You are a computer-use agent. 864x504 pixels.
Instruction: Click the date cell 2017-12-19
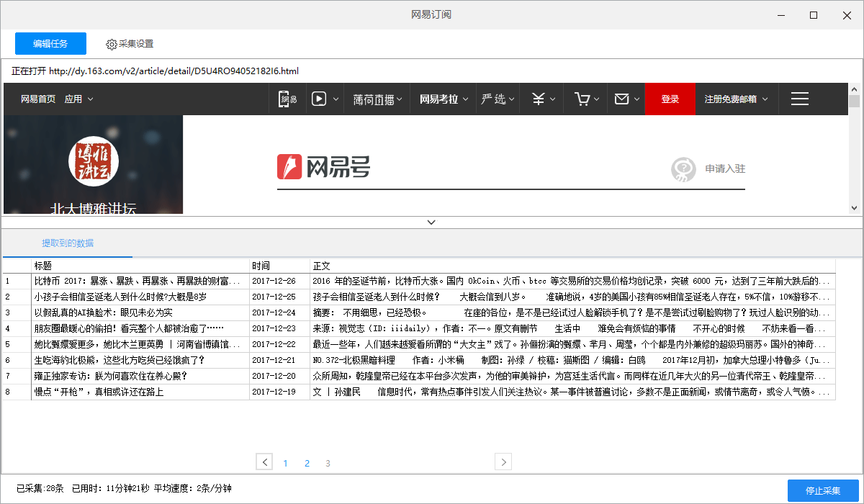(279, 392)
